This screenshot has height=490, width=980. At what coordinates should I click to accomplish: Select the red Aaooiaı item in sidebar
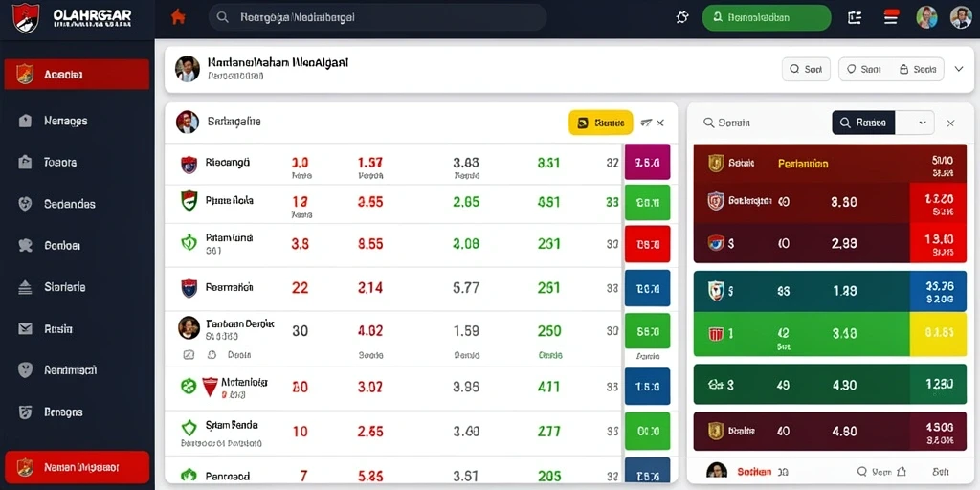(x=77, y=75)
